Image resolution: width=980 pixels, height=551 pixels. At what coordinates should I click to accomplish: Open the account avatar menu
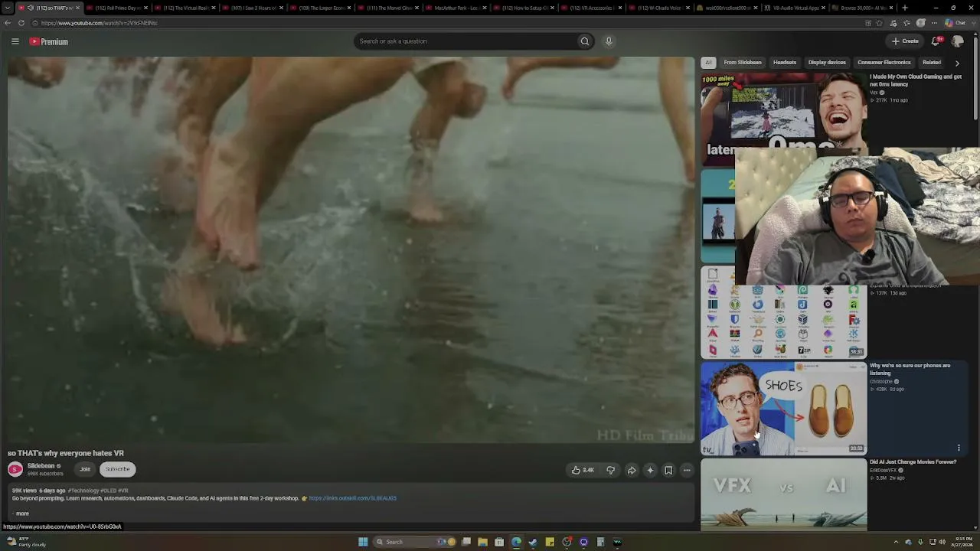(957, 41)
